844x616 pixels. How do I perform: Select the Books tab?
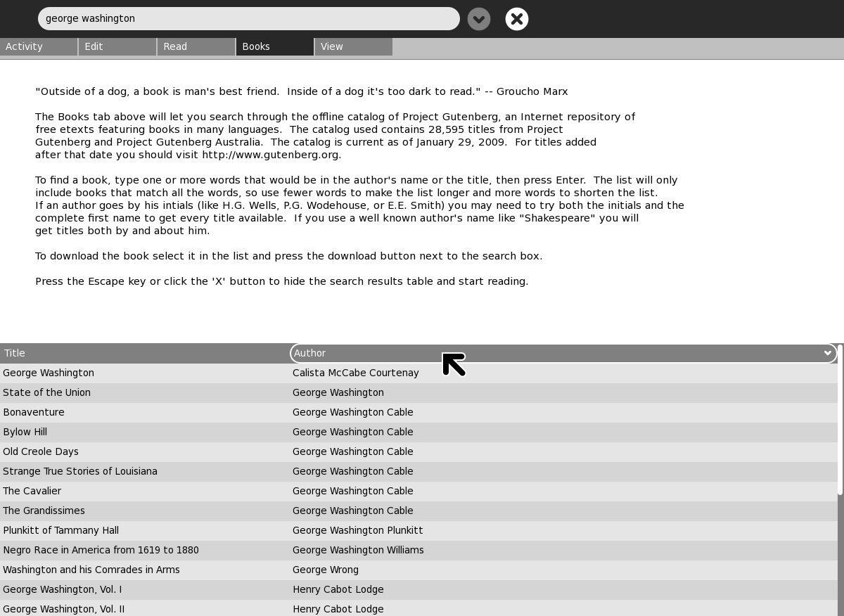click(x=274, y=46)
